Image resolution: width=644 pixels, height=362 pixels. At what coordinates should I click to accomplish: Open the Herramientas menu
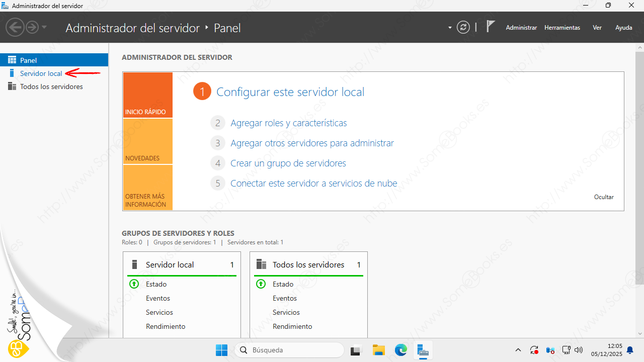tap(562, 28)
